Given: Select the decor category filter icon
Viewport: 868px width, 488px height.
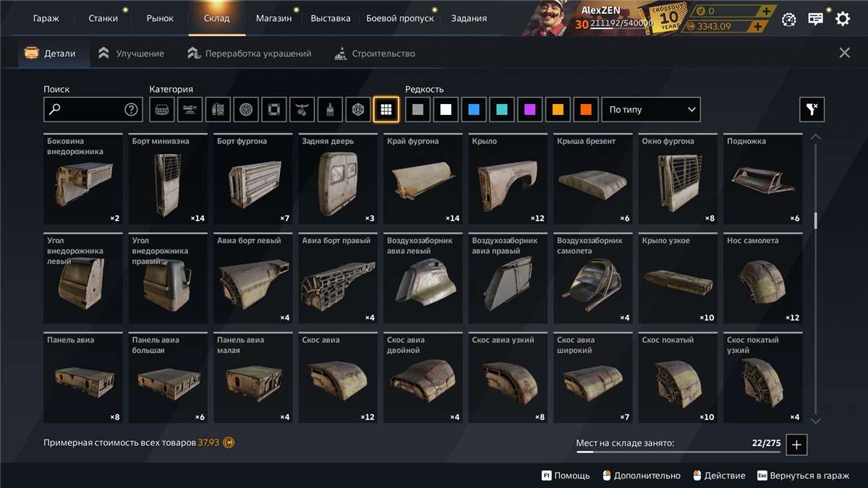Looking at the screenshot, I should tap(302, 110).
